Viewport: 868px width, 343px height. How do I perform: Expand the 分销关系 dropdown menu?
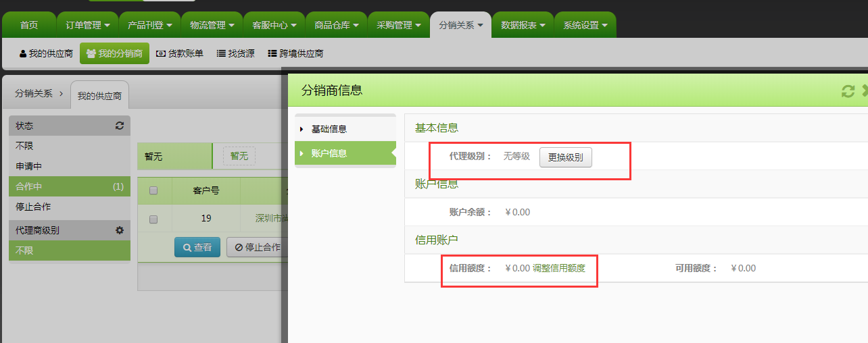(460, 25)
